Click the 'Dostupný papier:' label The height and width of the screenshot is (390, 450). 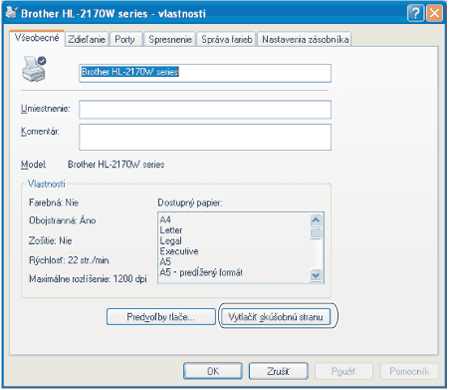pos(190,203)
